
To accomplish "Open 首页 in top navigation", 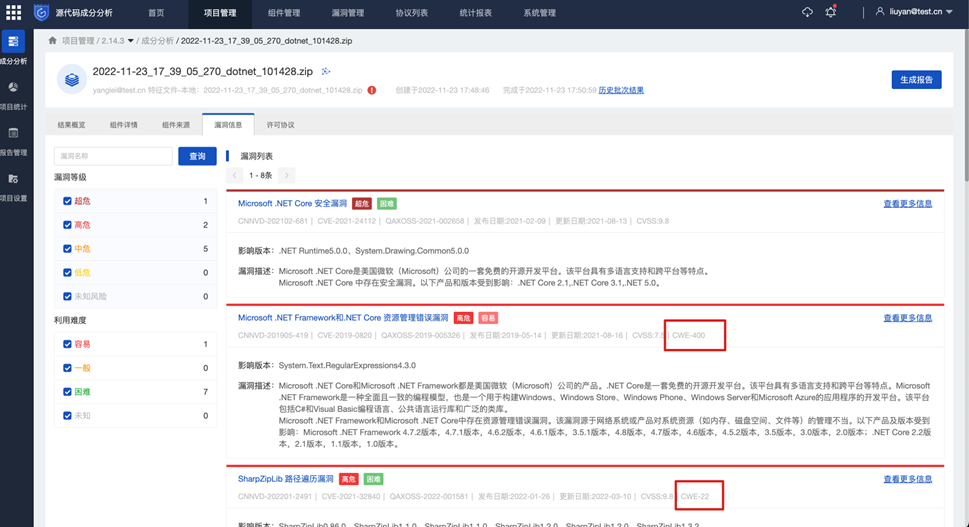I will (156, 13).
